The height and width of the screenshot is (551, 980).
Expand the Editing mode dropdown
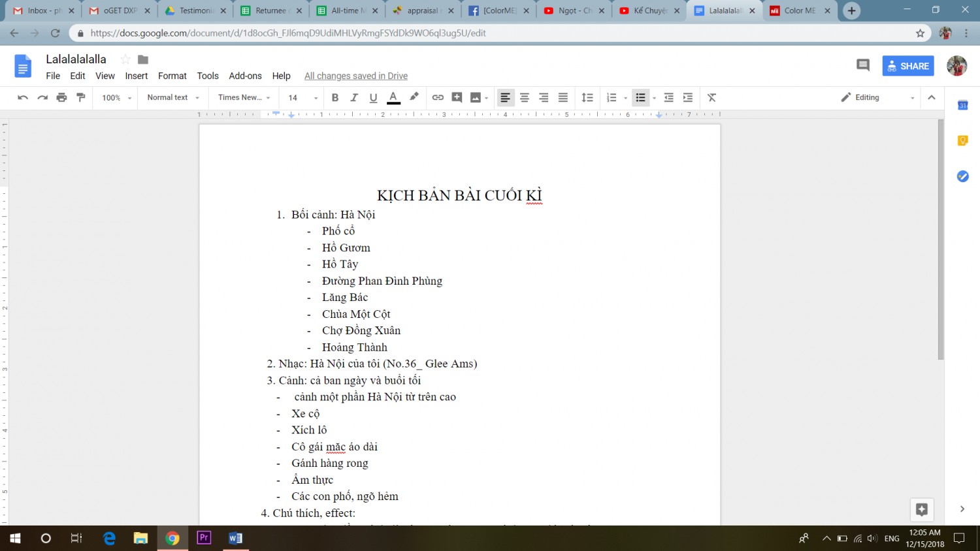click(x=877, y=97)
